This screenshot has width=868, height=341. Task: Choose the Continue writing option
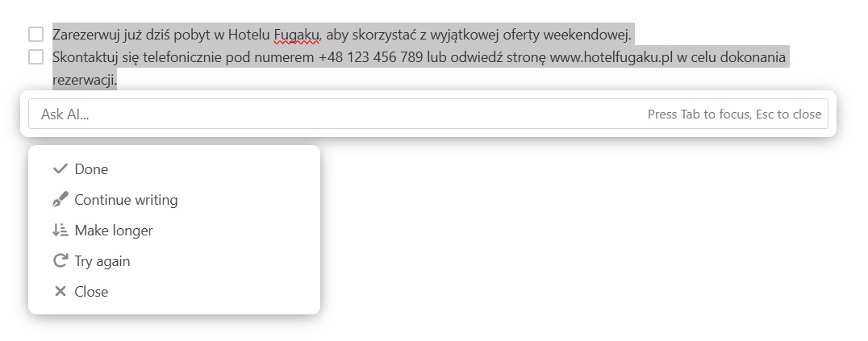[173, 199]
